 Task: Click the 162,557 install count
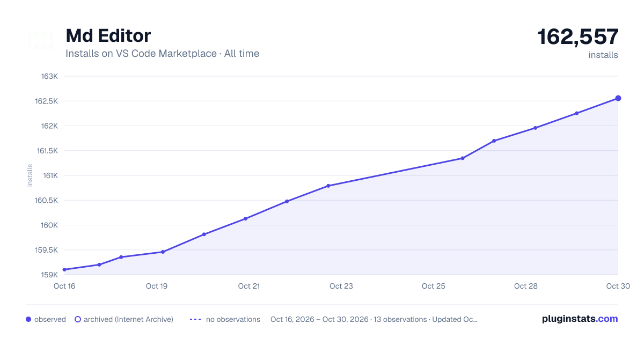(x=578, y=36)
